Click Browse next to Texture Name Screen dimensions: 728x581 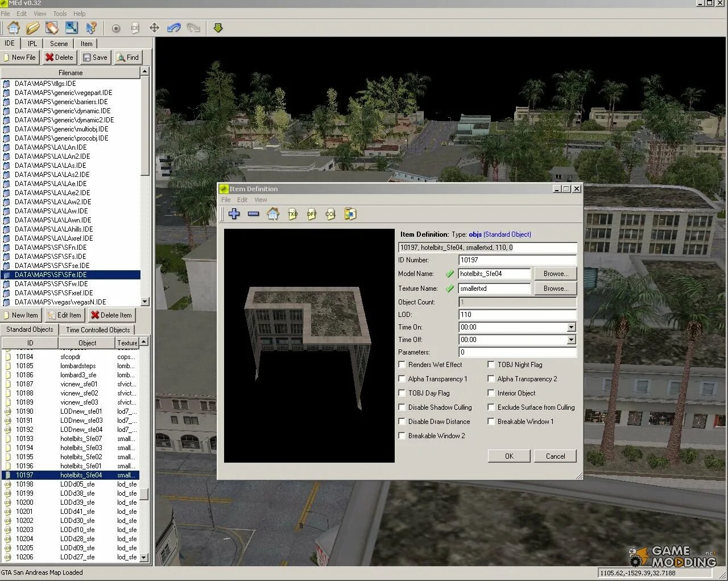(556, 289)
